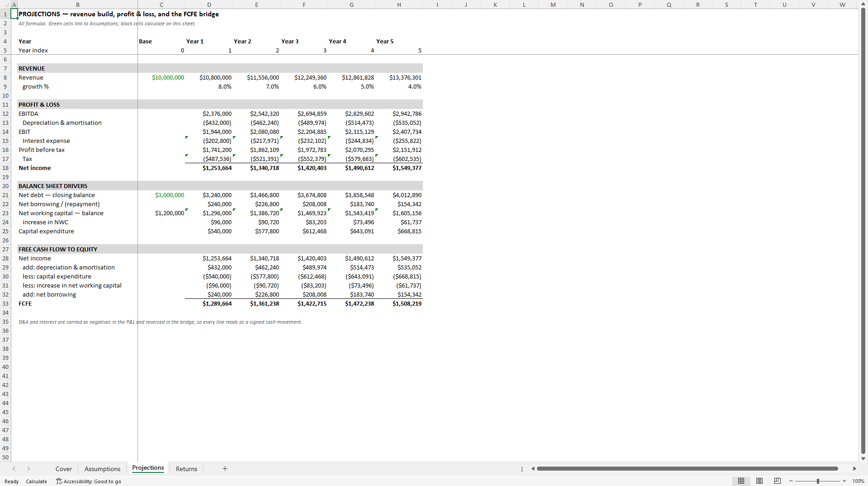Select column B header

coord(78,5)
